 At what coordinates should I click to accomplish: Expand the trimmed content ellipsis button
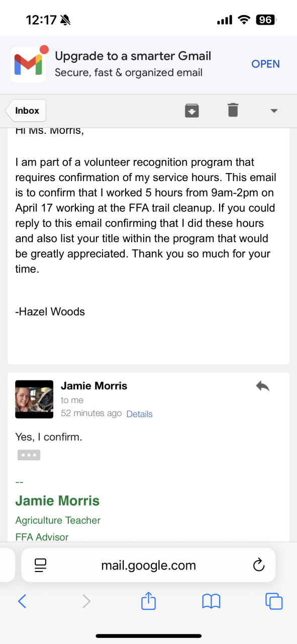(x=29, y=455)
